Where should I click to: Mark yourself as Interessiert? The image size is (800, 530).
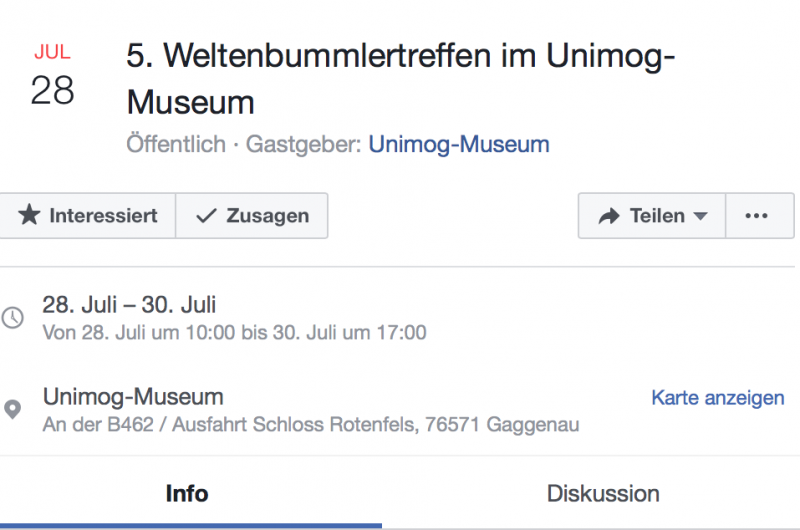[x=88, y=215]
